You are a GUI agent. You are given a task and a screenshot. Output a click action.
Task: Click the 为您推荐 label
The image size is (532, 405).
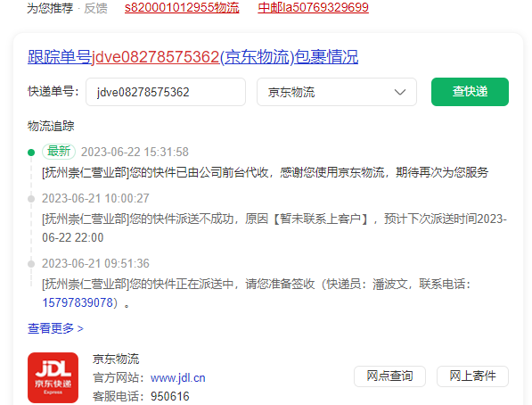[x=50, y=8]
